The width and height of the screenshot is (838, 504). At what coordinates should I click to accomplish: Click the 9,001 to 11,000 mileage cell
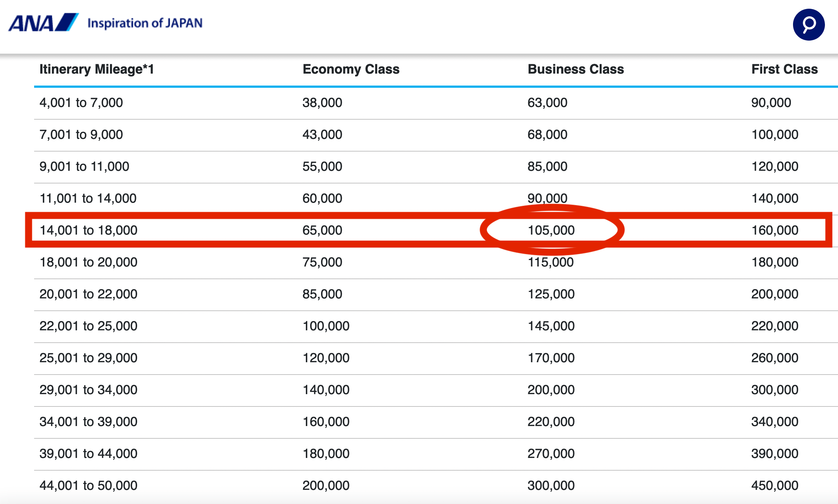coord(84,166)
